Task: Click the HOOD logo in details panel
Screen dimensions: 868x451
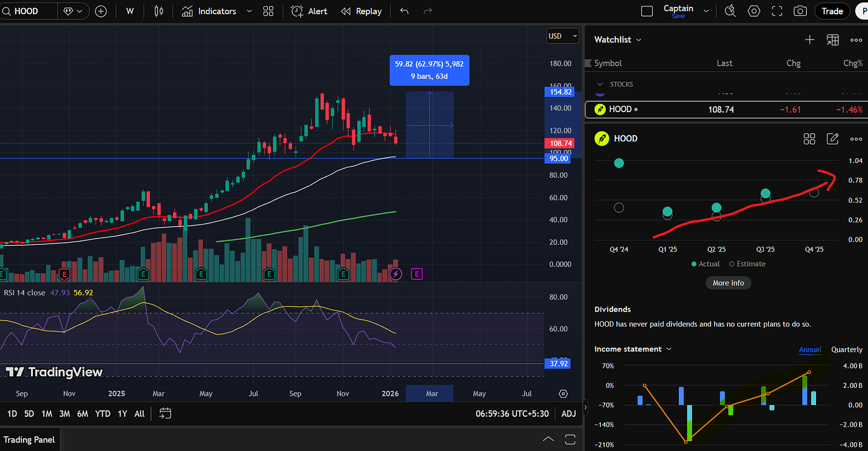Action: (x=601, y=139)
